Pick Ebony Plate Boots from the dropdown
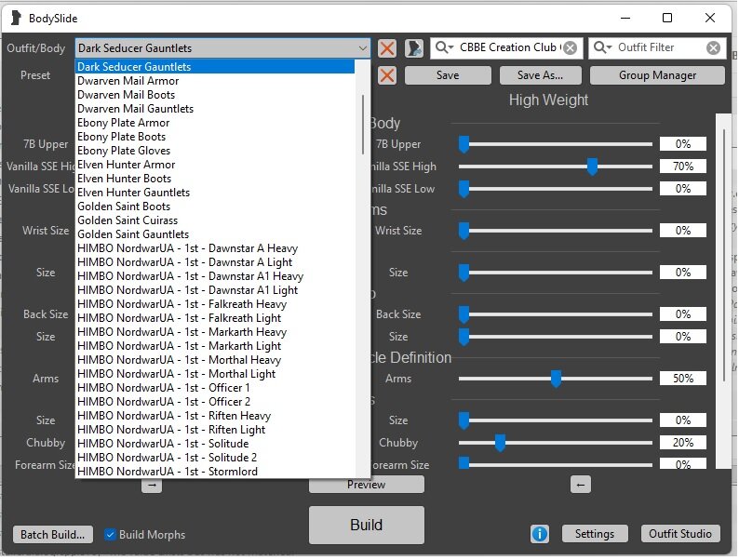The width and height of the screenshot is (739, 560). 215,137
